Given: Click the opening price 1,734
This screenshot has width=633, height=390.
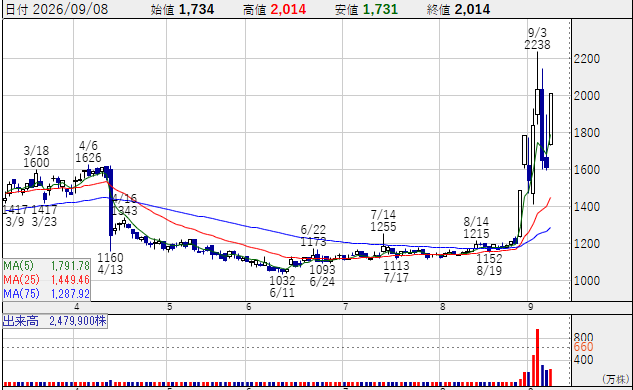Looking at the screenshot, I should tap(196, 9).
